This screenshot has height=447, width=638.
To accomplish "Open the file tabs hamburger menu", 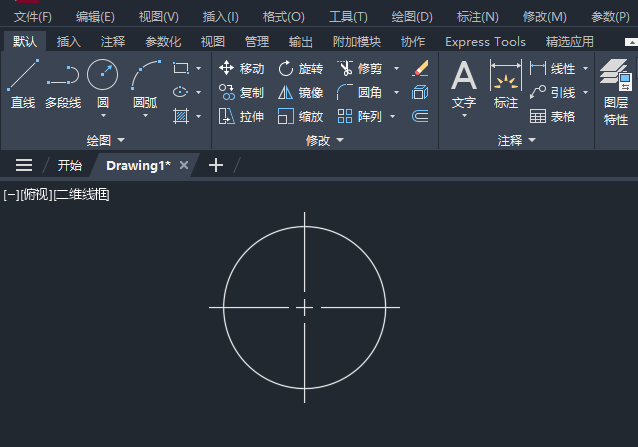I will [24, 165].
